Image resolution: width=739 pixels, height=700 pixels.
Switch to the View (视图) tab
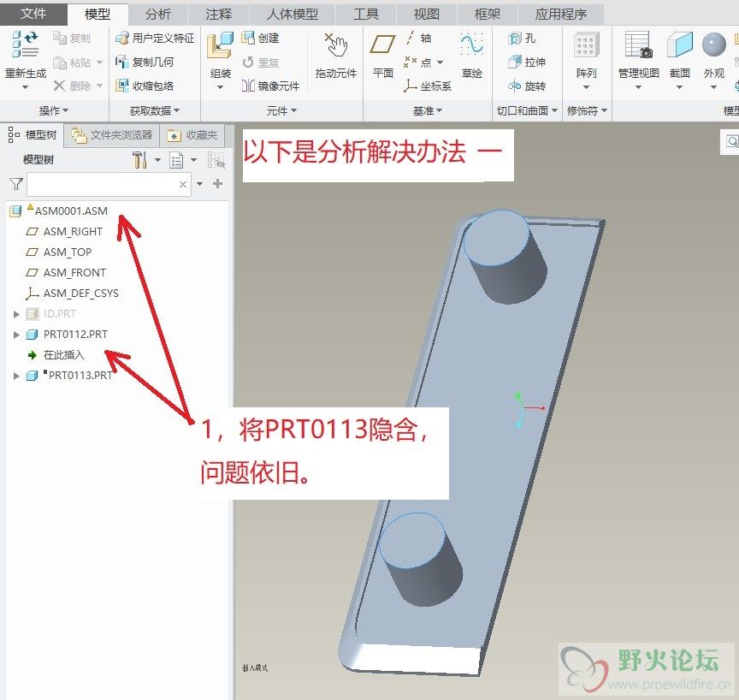click(427, 15)
